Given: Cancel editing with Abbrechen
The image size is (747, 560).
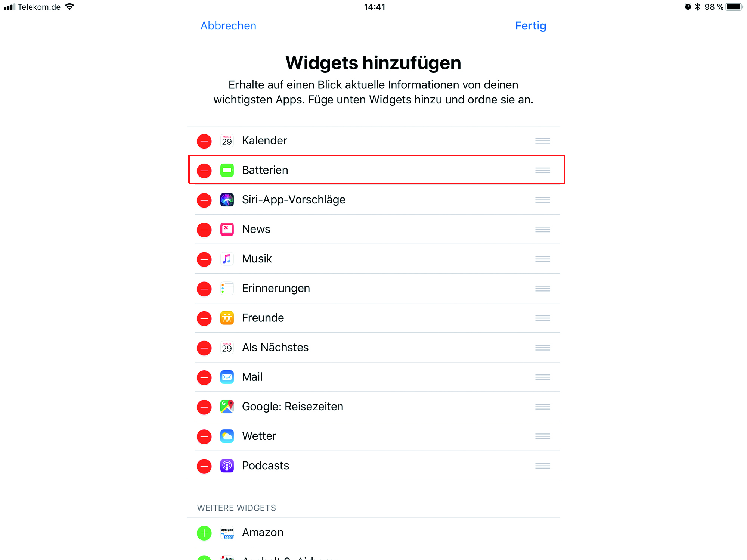Looking at the screenshot, I should 228,26.
